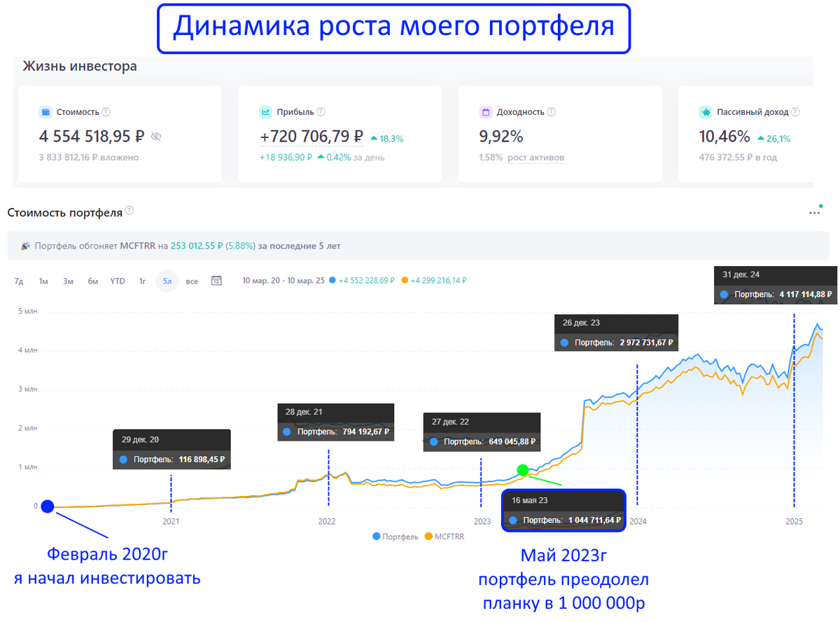The image size is (840, 622).
Task: Open the three-dot chart options menu
Action: [814, 212]
